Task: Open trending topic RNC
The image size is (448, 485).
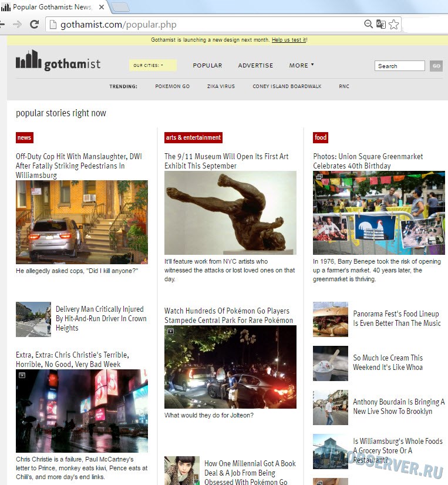Action: pyautogui.click(x=343, y=86)
